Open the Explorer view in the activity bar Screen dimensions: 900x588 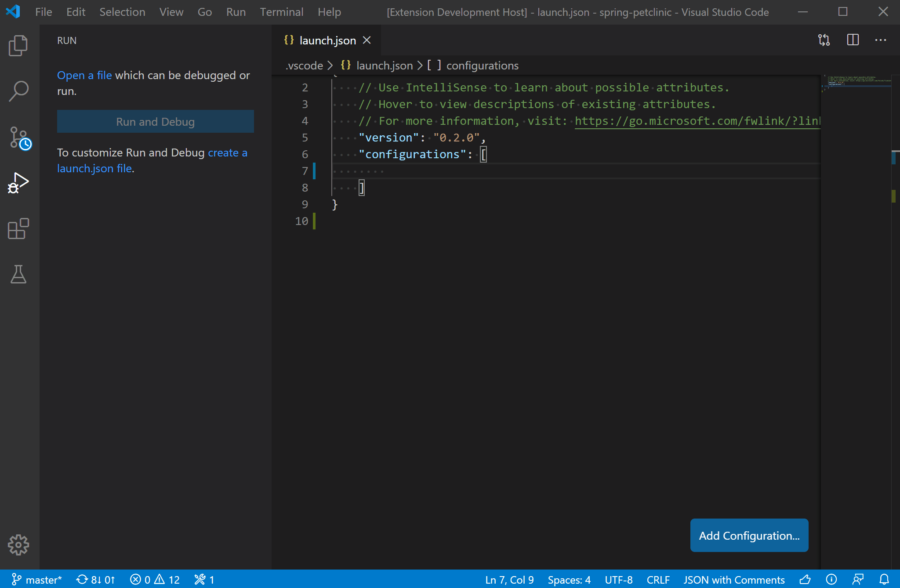coord(18,45)
